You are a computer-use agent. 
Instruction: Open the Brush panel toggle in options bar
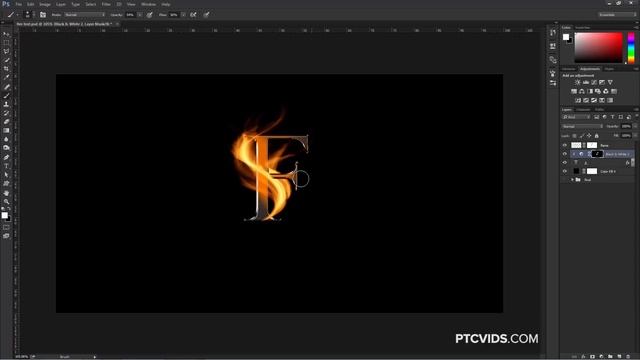(x=43, y=15)
